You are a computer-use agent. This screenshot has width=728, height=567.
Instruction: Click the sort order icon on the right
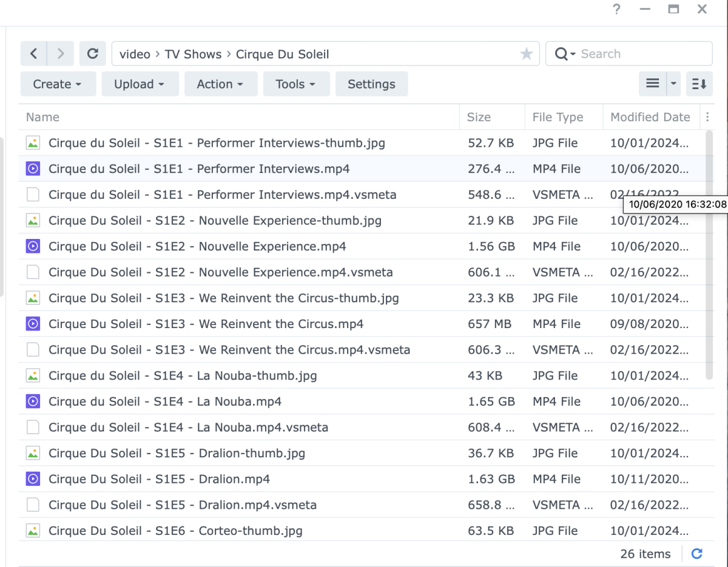tap(699, 84)
